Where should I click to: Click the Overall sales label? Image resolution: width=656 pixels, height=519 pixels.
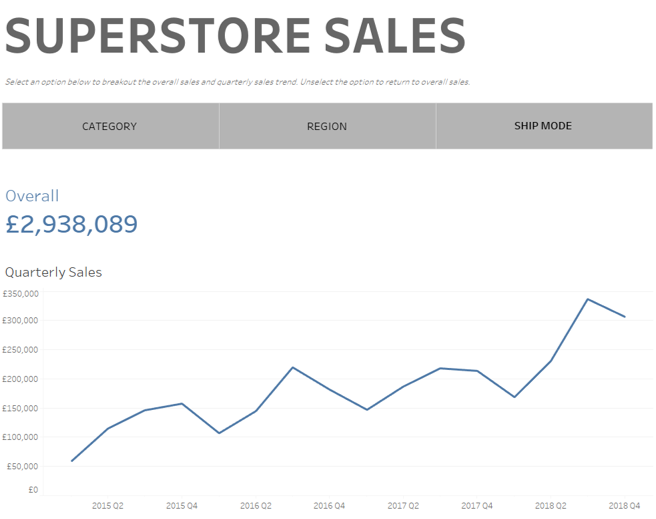[x=32, y=196]
